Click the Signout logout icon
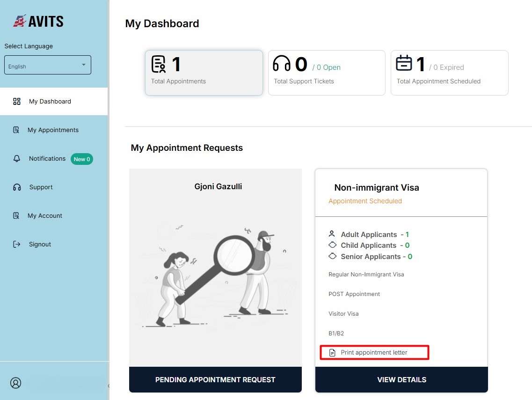The width and height of the screenshot is (532, 400). coord(17,244)
